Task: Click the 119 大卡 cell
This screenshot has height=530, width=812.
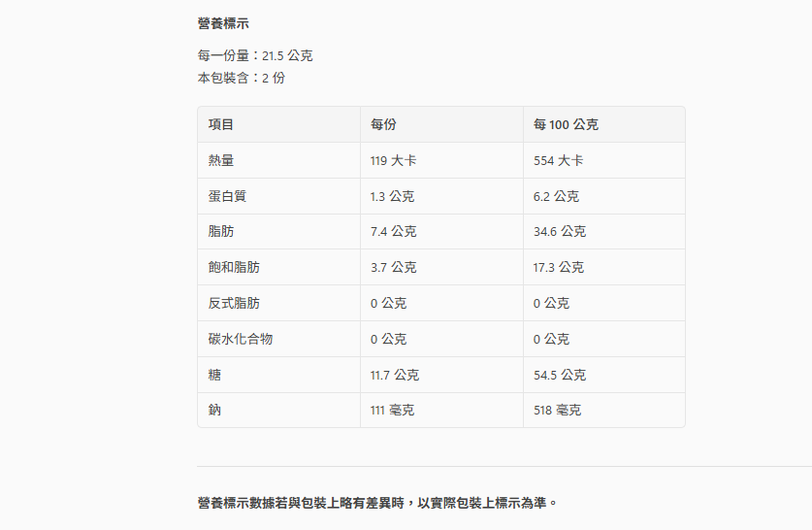Action: click(393, 160)
